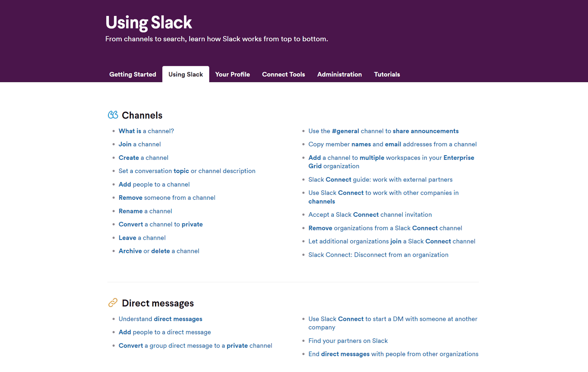This screenshot has height=372, width=588.
Task: Click the Channels section icon
Action: coord(113,115)
